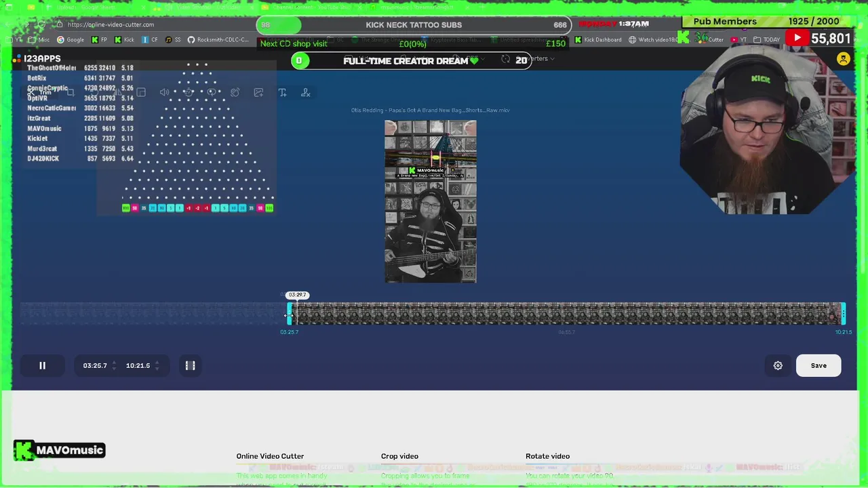
Task: Adjust end time using its stepper arrows
Action: pos(157,365)
